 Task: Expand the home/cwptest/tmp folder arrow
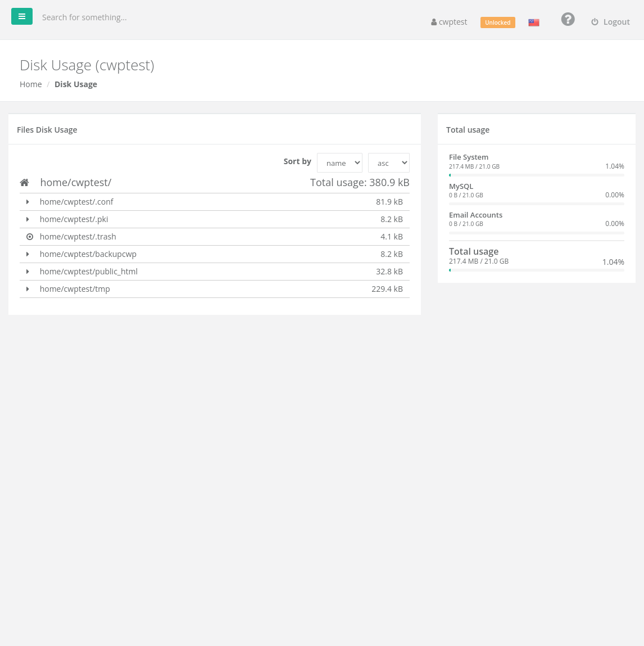coord(28,289)
